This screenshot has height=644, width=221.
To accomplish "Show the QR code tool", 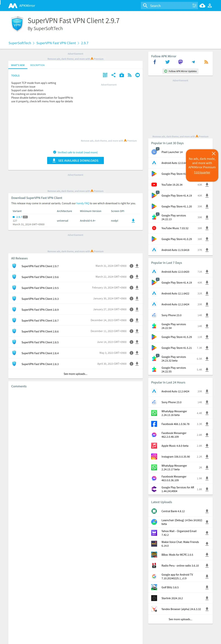I will pos(105,75).
